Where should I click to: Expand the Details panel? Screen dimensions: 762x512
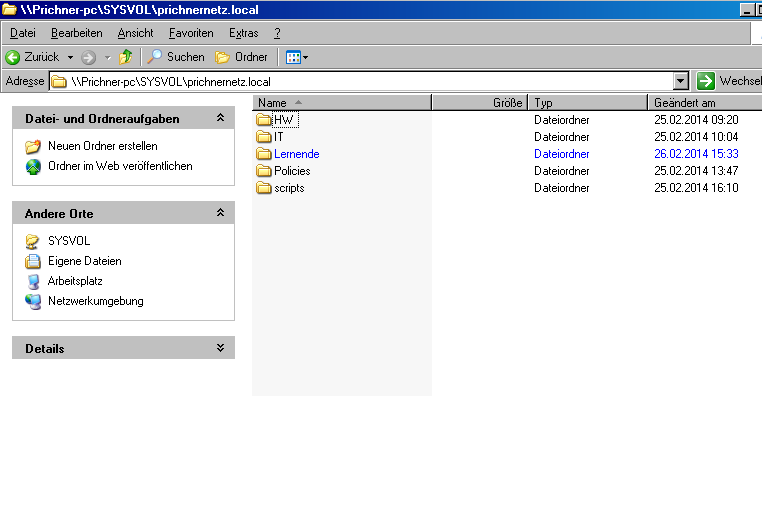coord(220,348)
